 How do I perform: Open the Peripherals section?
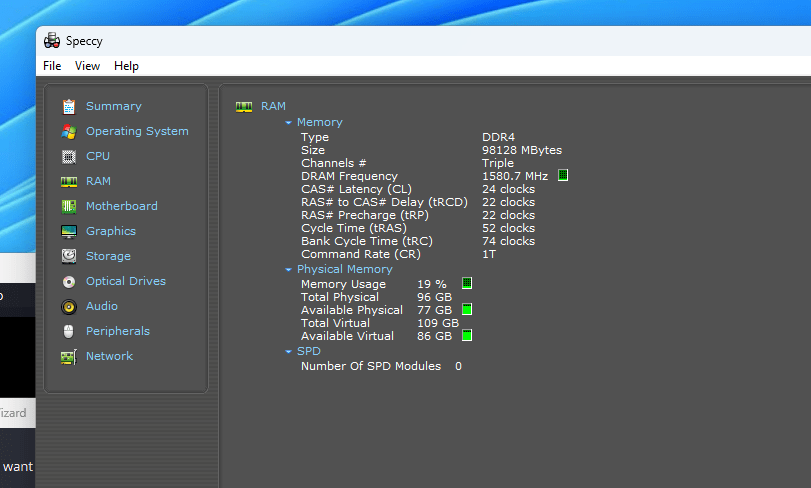[117, 331]
